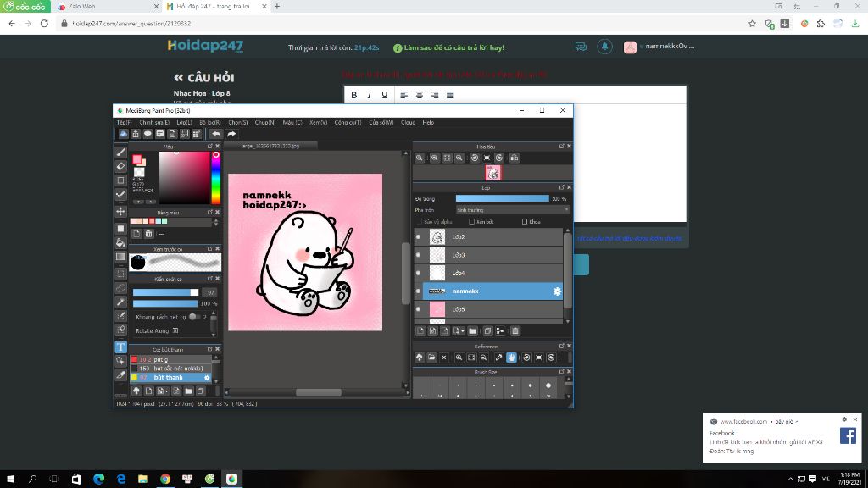Click the Redo arrow in toolbar
868x488 pixels.
(231, 134)
